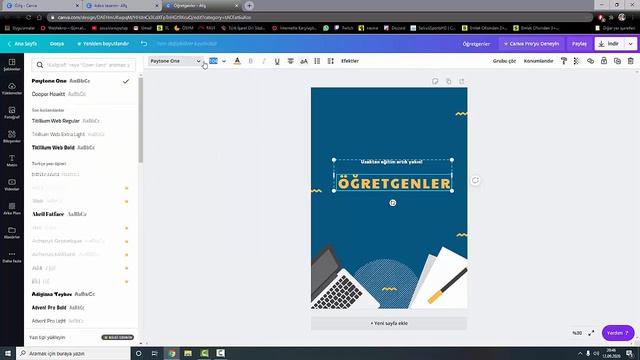Select Paytone One font row
Viewport: 640px width, 360px height.
(81, 81)
